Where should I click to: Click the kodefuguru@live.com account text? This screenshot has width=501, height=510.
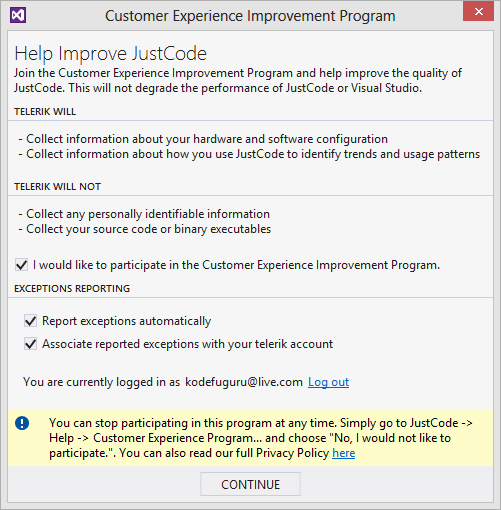(244, 382)
